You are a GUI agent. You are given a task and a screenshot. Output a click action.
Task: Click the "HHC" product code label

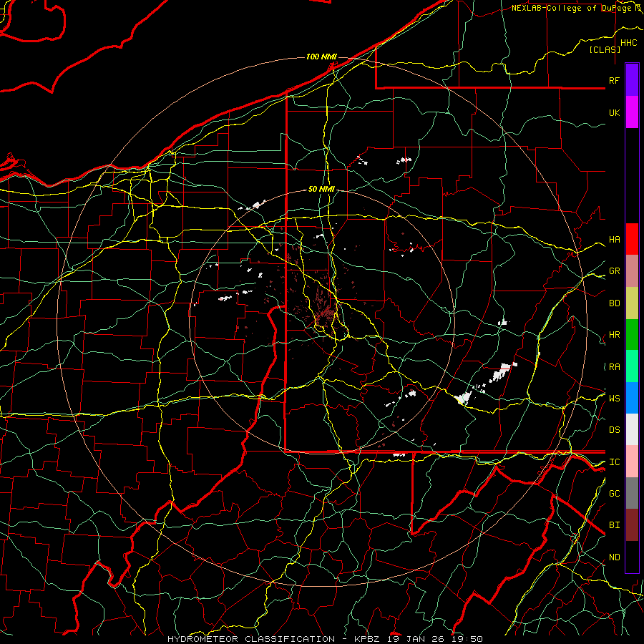point(628,43)
